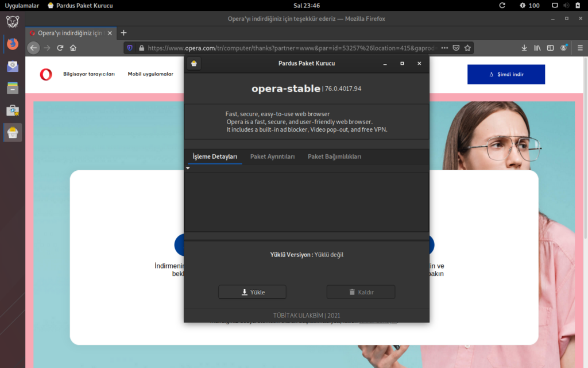Open Firefox library icon
The width and height of the screenshot is (588, 368).
(x=537, y=48)
